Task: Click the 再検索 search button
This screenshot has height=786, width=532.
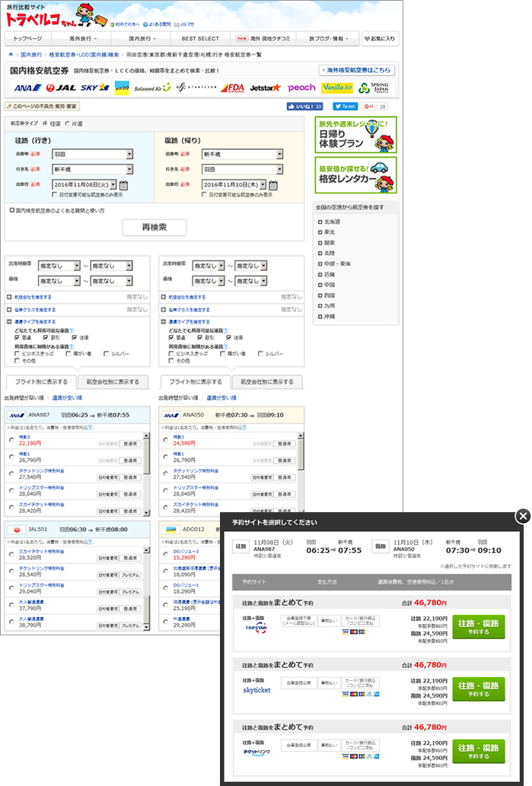Action: [154, 227]
